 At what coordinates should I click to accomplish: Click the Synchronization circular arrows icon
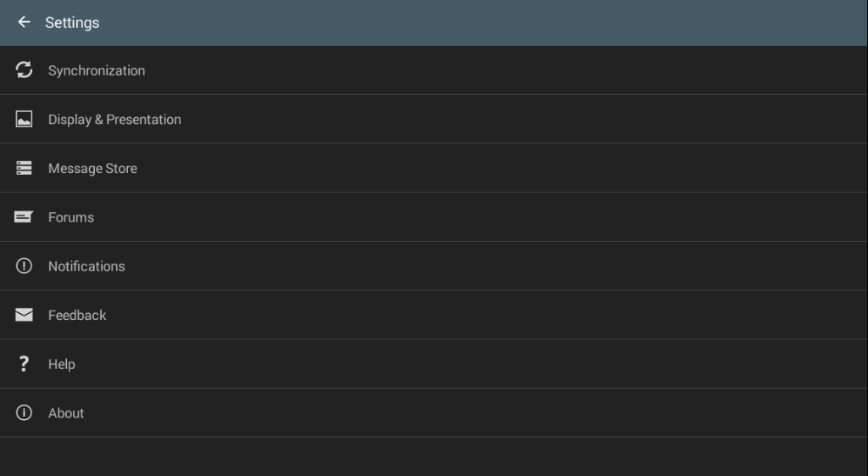point(24,70)
